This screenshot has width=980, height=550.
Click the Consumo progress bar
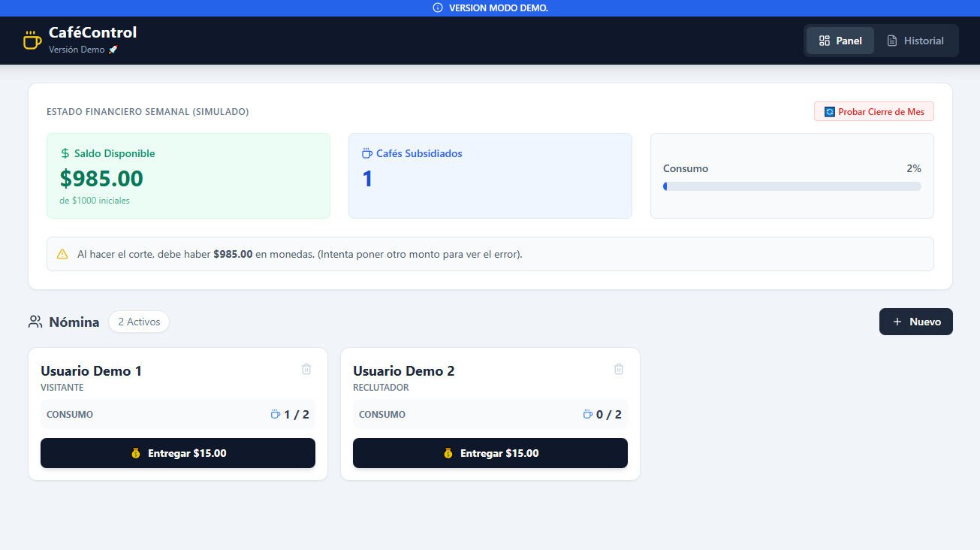pyautogui.click(x=792, y=186)
